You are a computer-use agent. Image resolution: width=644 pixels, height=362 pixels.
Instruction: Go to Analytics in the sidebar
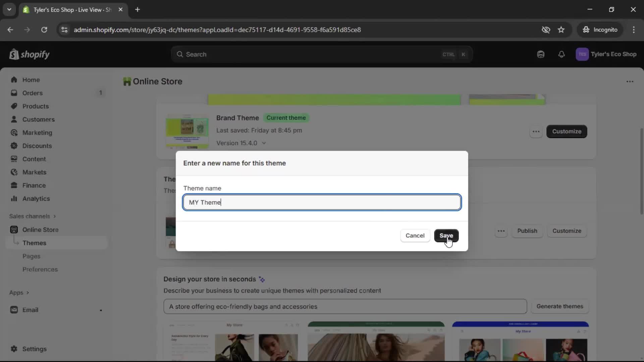coord(36,198)
